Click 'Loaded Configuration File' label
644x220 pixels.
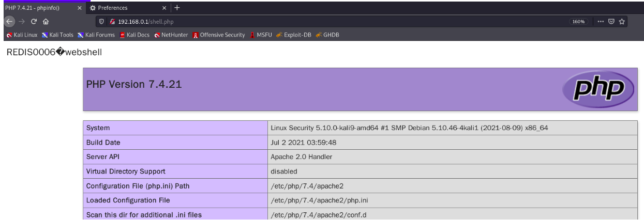click(x=128, y=200)
